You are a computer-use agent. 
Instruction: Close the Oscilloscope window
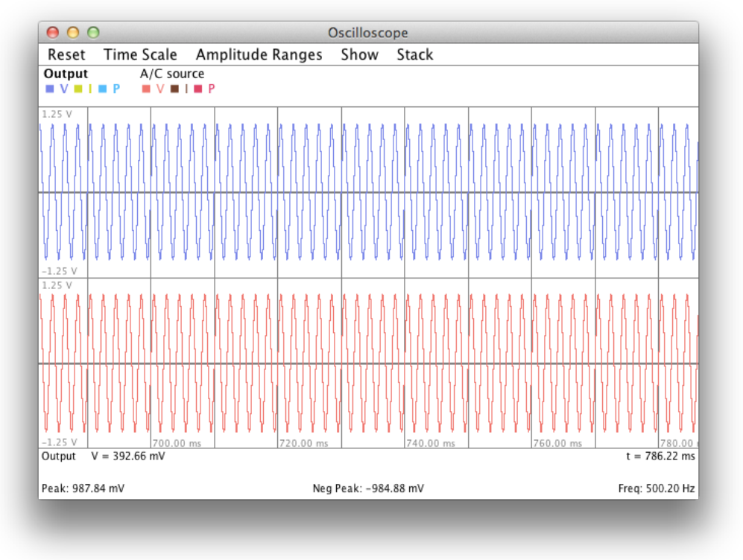(x=53, y=32)
